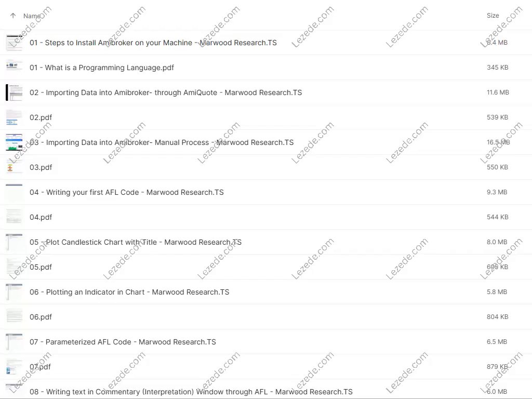Click the 9.3 MB size value
This screenshot has height=399, width=532.
coord(497,192)
